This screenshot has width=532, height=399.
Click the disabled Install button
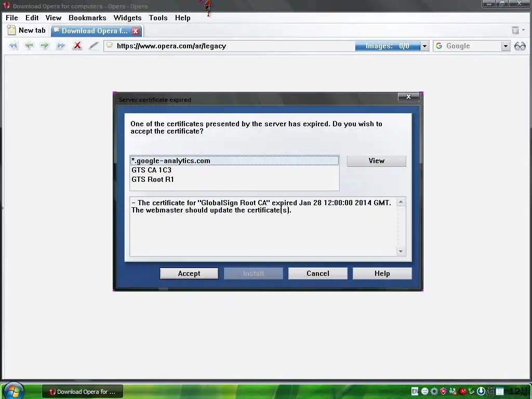point(253,273)
